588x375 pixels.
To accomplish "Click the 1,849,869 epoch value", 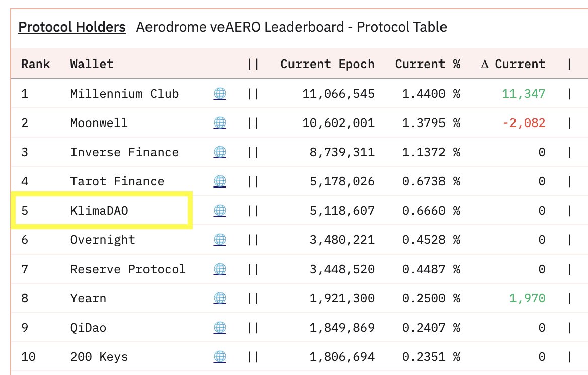I will 342,328.
